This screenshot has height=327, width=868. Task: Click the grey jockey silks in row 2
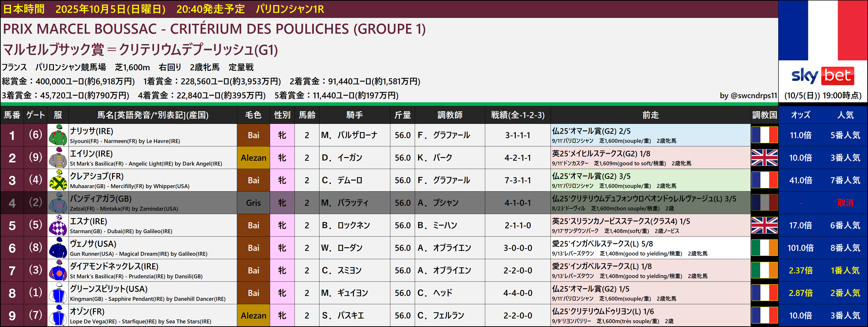tap(58, 158)
